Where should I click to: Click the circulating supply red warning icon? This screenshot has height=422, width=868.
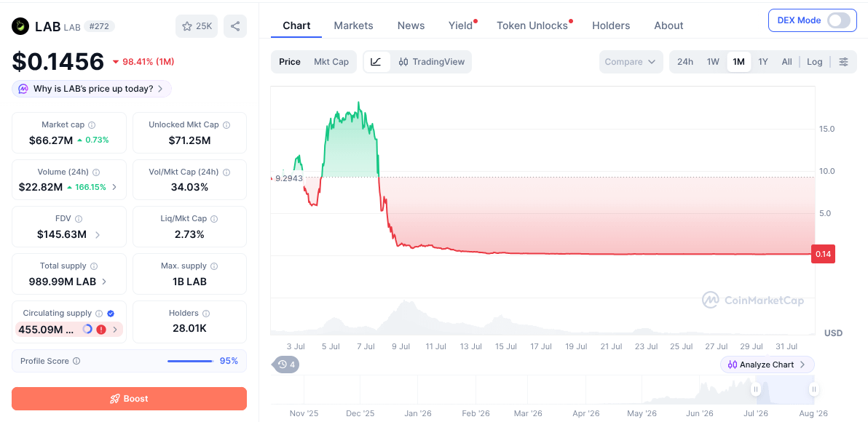(x=100, y=330)
